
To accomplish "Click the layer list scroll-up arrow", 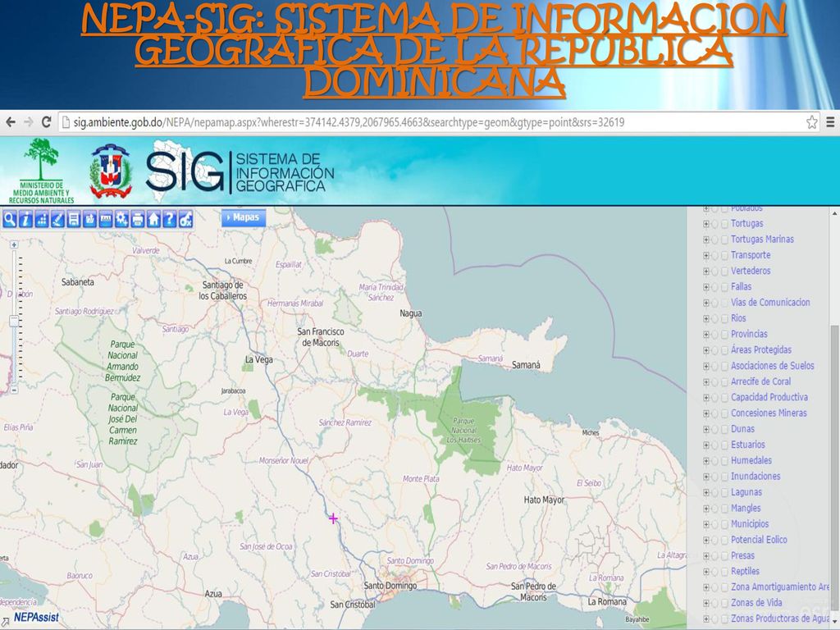I will (x=834, y=212).
